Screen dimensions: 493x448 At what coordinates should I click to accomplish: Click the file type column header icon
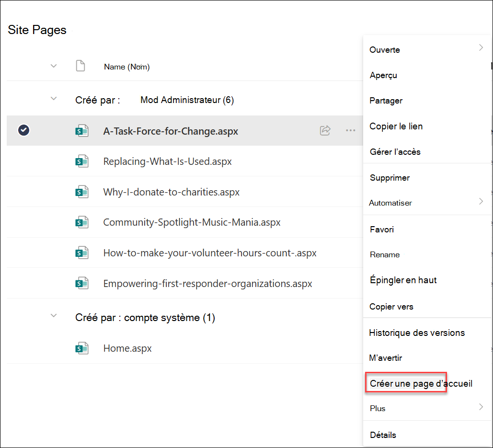(80, 66)
